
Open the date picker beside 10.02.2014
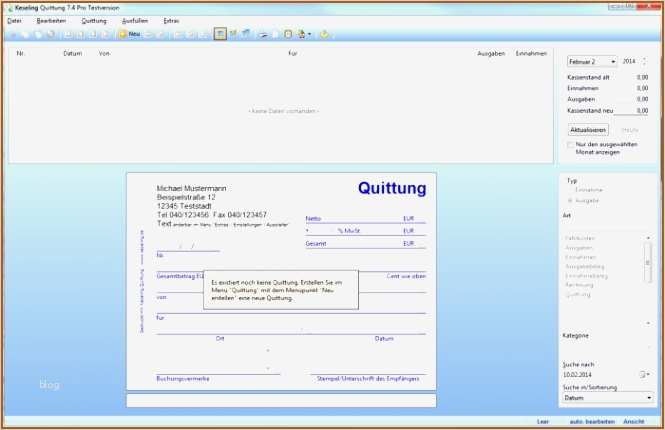click(645, 374)
